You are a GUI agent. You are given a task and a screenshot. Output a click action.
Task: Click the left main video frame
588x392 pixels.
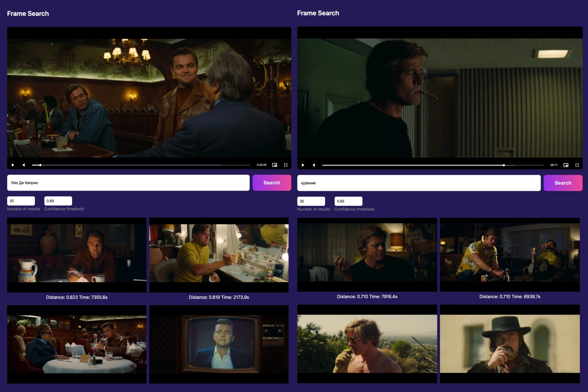point(149,98)
